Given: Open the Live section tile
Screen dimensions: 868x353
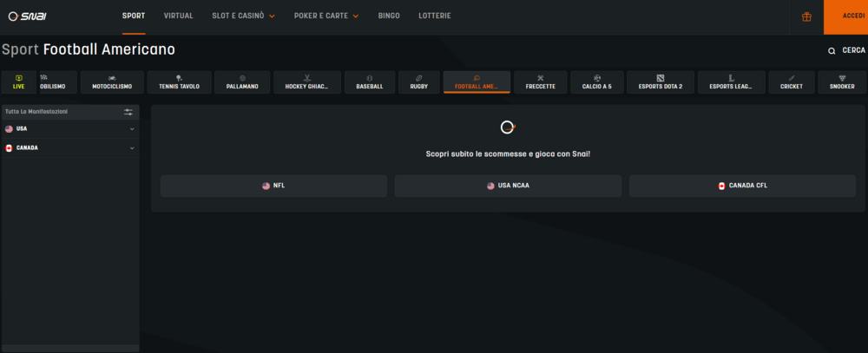Looking at the screenshot, I should [19, 82].
